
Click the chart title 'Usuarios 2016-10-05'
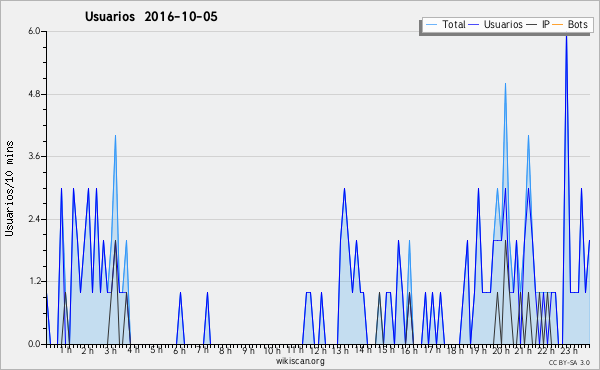151,16
